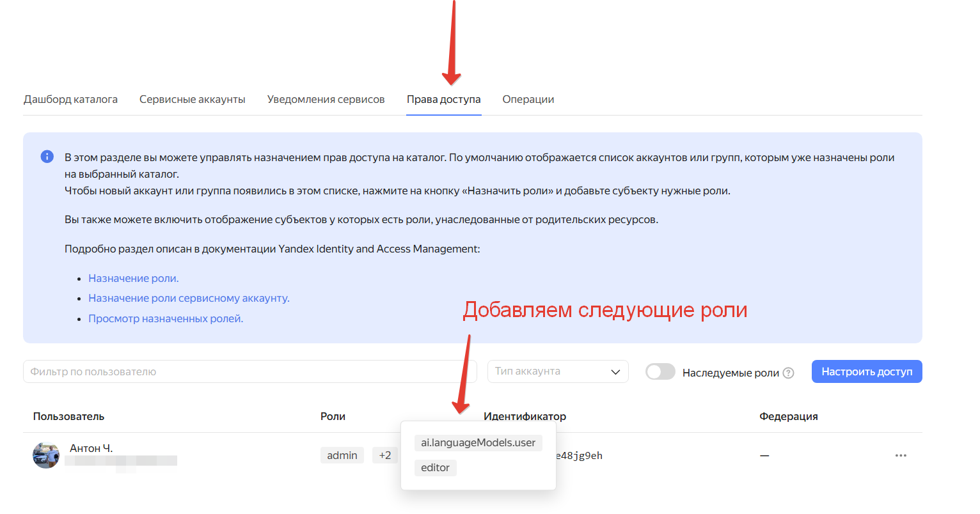Switch to Дашборд каталога tab
Viewport: 980px width, 514px height.
70,99
